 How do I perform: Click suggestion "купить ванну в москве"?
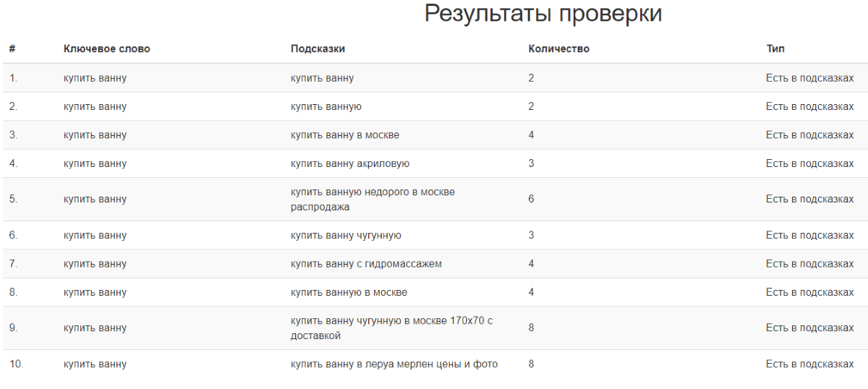pos(344,135)
